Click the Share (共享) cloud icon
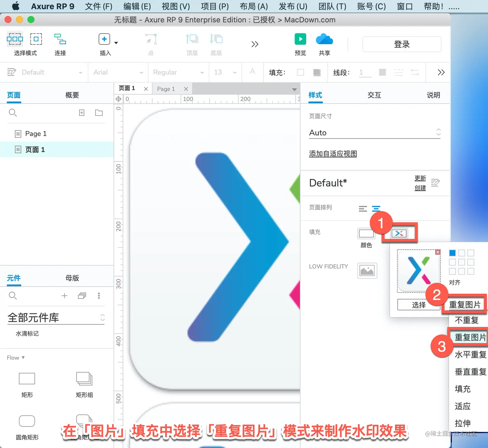 point(324,39)
